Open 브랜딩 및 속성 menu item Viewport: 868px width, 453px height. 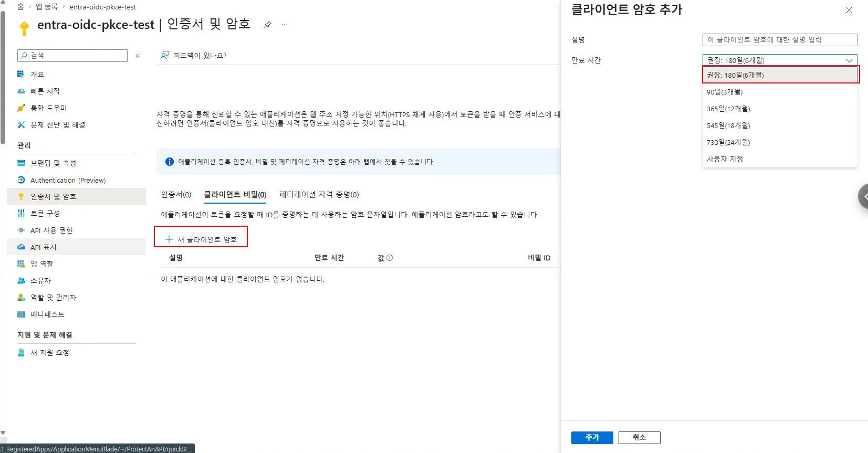coord(76,163)
